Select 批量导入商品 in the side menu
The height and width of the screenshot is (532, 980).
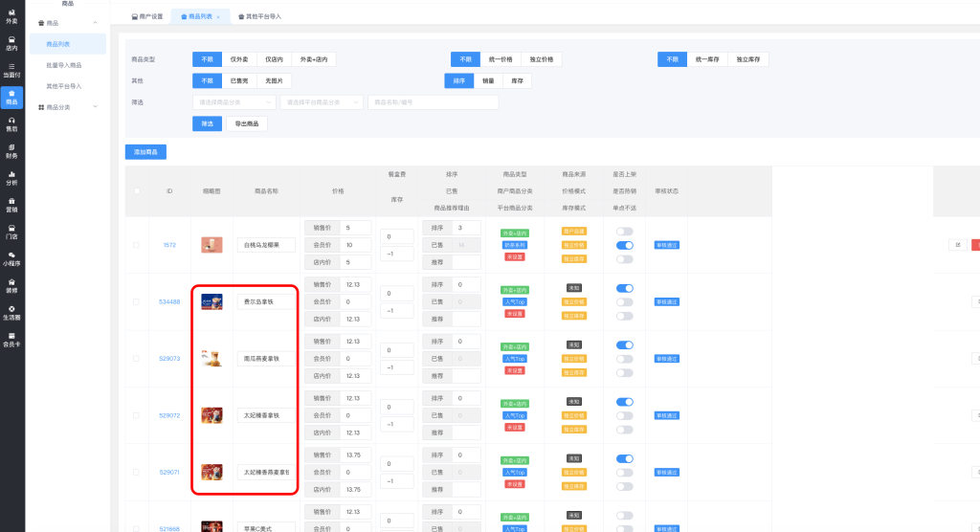(64, 65)
